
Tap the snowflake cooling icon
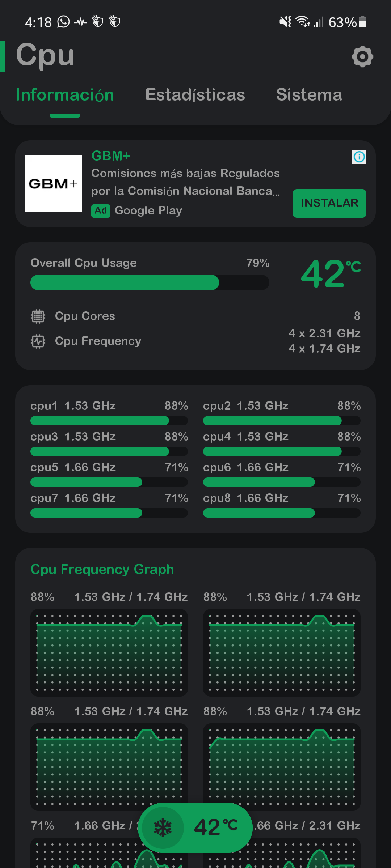pos(163,827)
